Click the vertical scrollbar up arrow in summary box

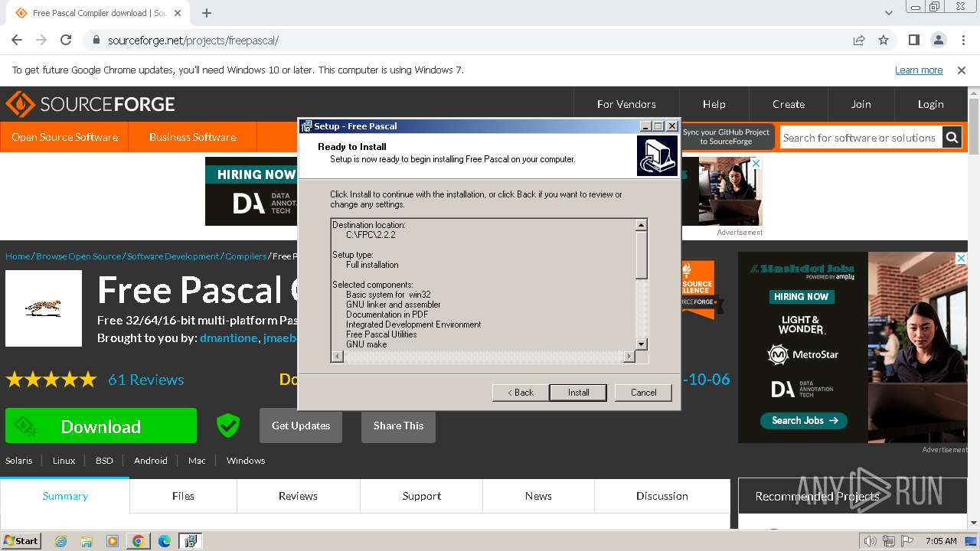[x=642, y=225]
